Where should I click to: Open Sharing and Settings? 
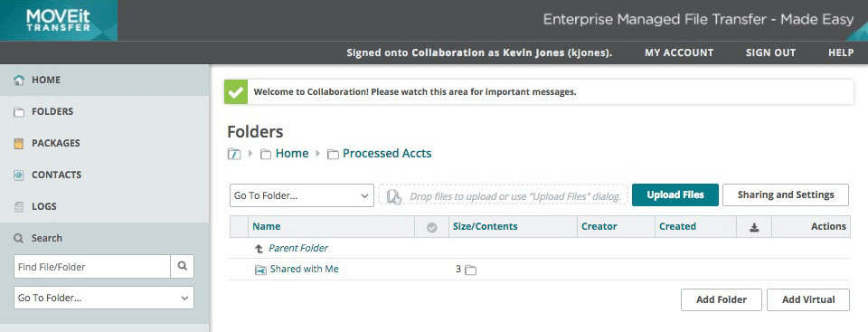click(x=786, y=195)
